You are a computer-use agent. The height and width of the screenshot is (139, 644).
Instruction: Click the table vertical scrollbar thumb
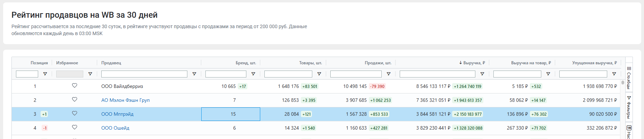623,83
